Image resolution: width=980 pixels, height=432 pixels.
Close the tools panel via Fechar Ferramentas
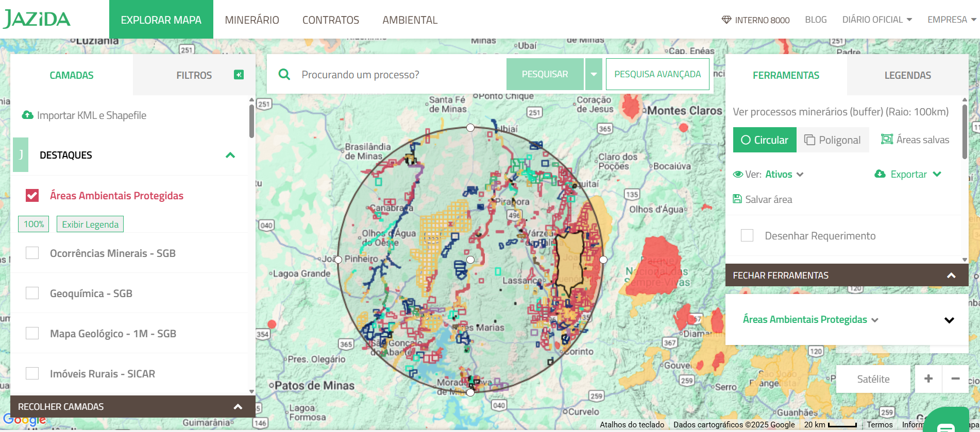point(847,275)
